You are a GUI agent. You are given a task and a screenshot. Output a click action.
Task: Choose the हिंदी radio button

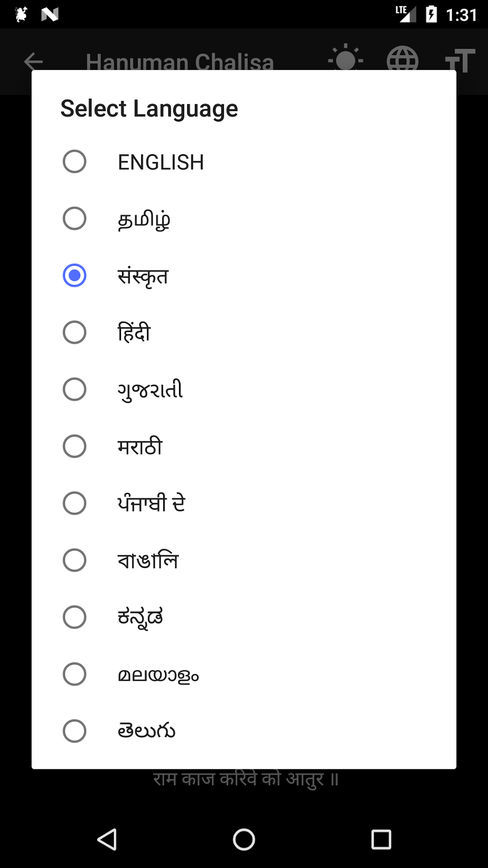click(75, 333)
